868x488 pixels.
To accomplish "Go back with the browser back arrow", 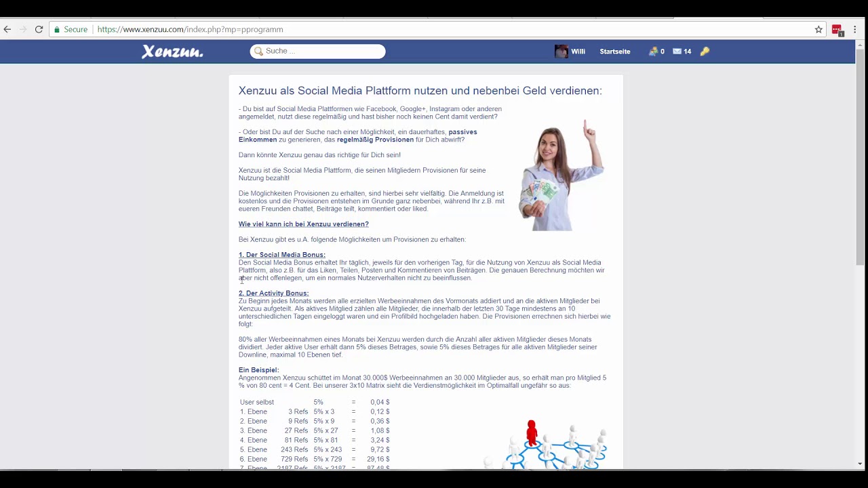I will (x=7, y=29).
